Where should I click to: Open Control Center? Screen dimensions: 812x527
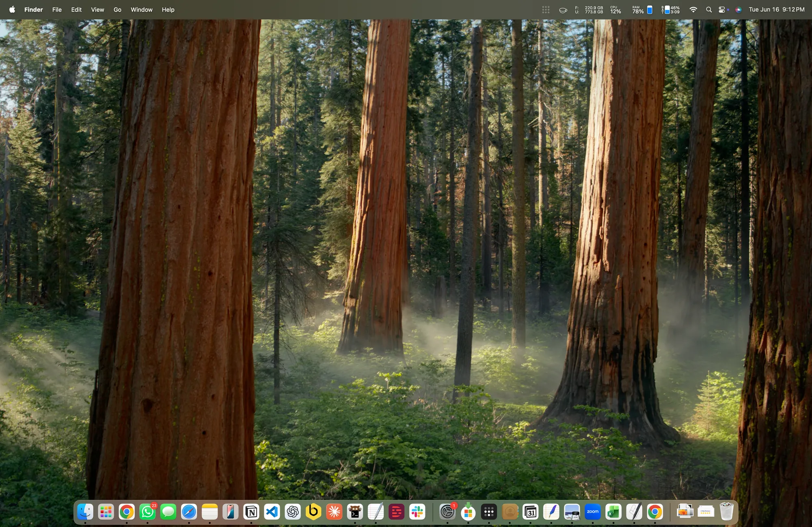pos(722,10)
